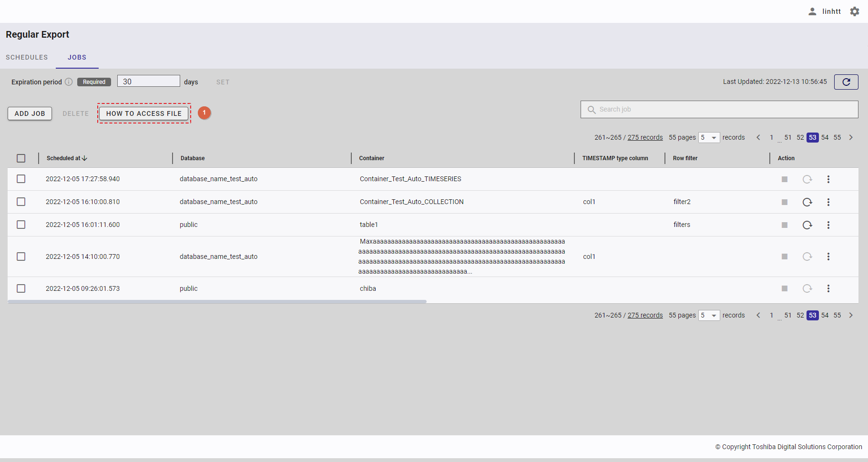This screenshot has width=868, height=462.
Task: Click the ADD JOB button
Action: pos(30,113)
